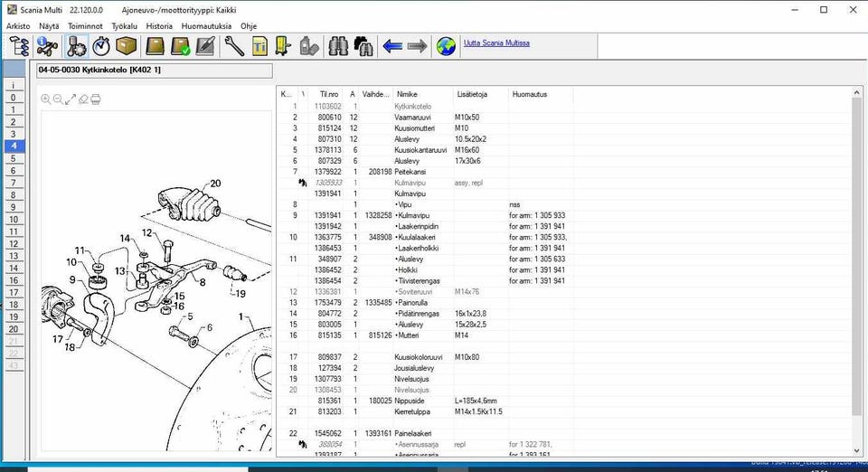Click the notepad with pen icon
Image resolution: width=868 pixels, height=472 pixels.
tap(205, 46)
